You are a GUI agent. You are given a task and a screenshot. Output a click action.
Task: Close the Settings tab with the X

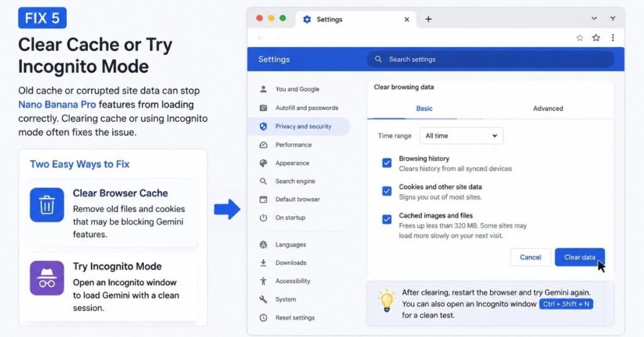pyautogui.click(x=407, y=19)
